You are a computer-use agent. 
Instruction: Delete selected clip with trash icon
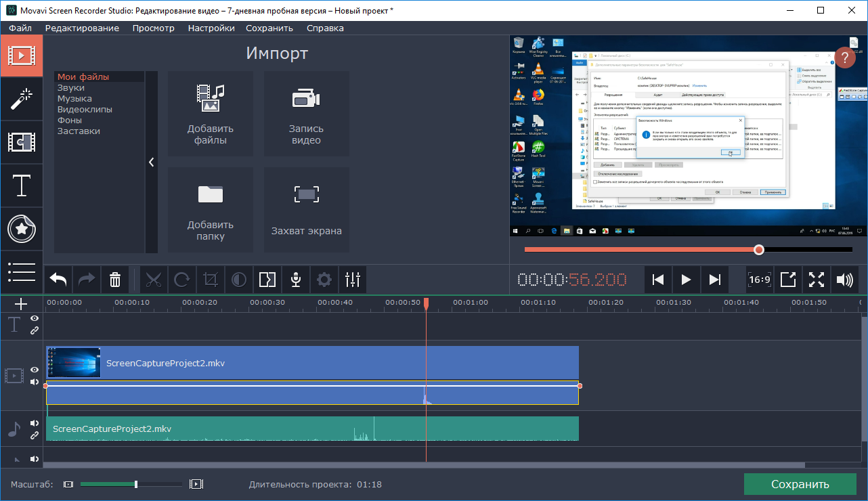[x=115, y=279]
